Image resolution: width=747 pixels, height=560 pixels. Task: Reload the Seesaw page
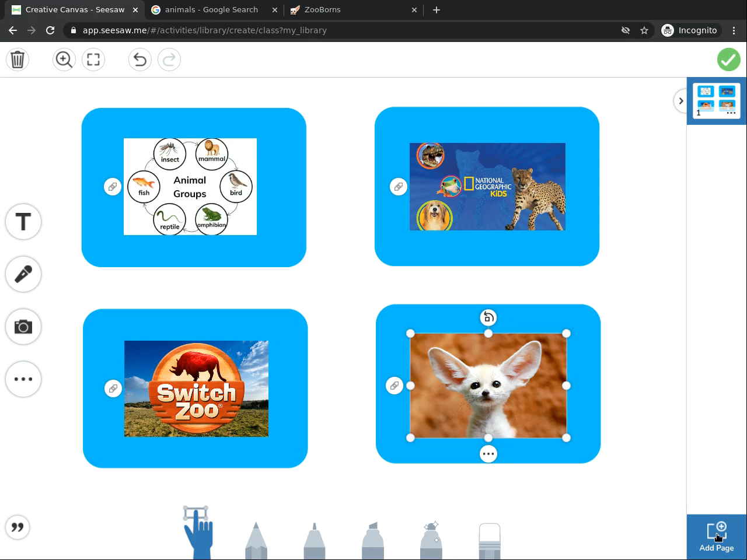[50, 30]
